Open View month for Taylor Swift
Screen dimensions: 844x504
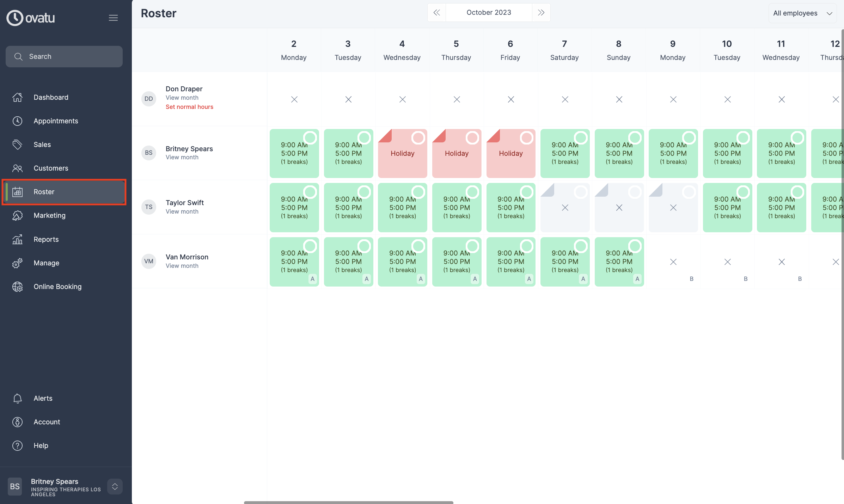click(x=182, y=211)
